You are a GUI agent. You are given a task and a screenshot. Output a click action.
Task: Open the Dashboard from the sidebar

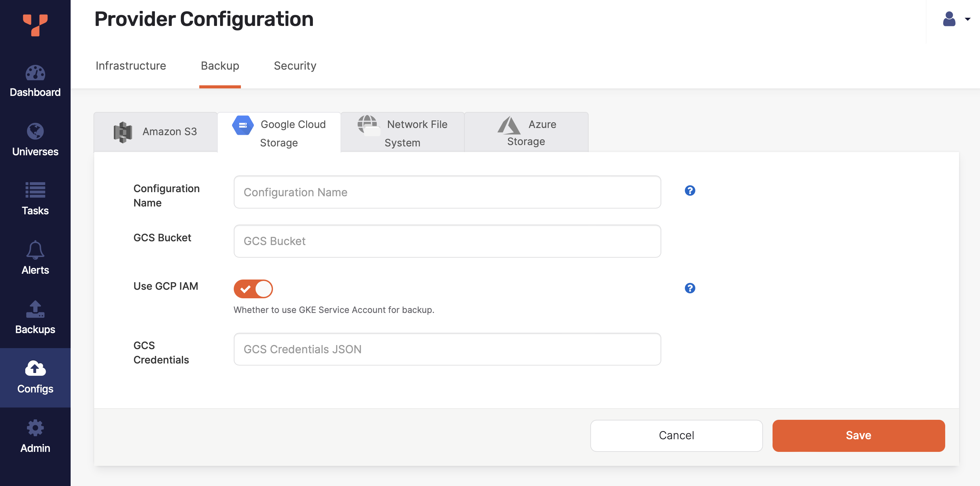tap(35, 81)
